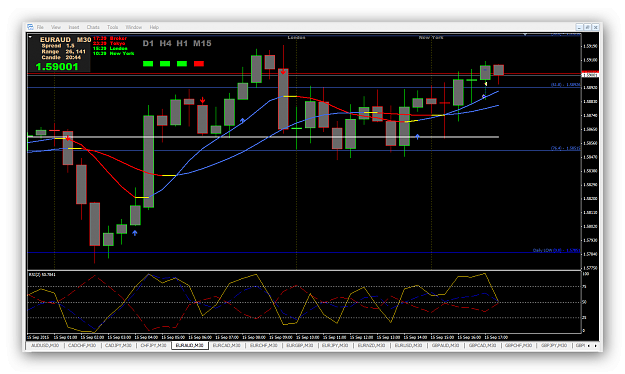625x374 pixels.
Task: Click the Spread 1.5 info line
Action: pos(58,46)
